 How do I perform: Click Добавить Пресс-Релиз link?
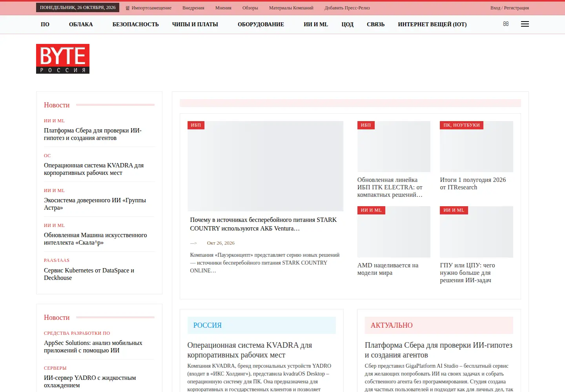(x=347, y=8)
